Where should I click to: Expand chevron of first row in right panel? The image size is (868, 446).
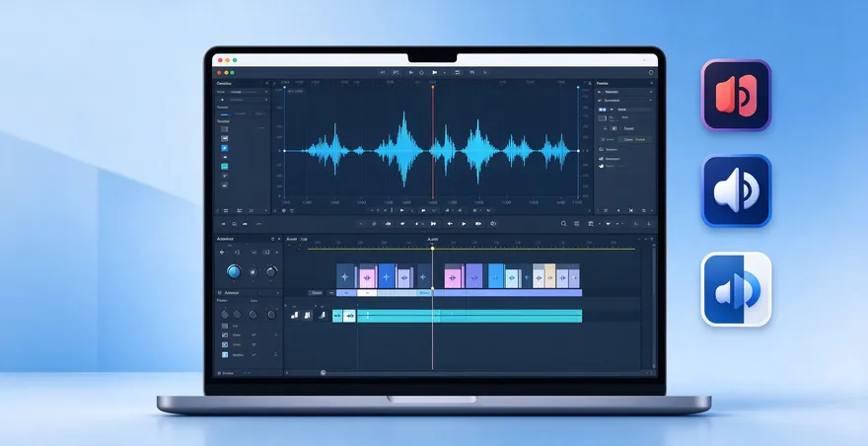(x=650, y=92)
